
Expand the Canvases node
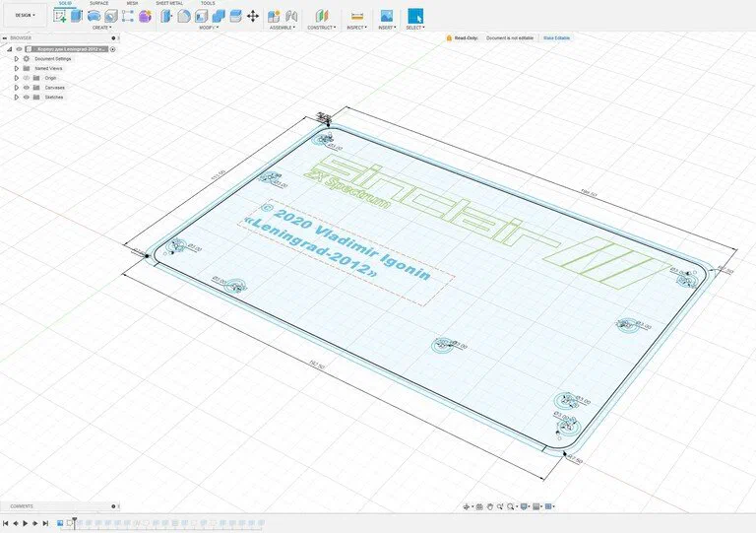[x=17, y=88]
